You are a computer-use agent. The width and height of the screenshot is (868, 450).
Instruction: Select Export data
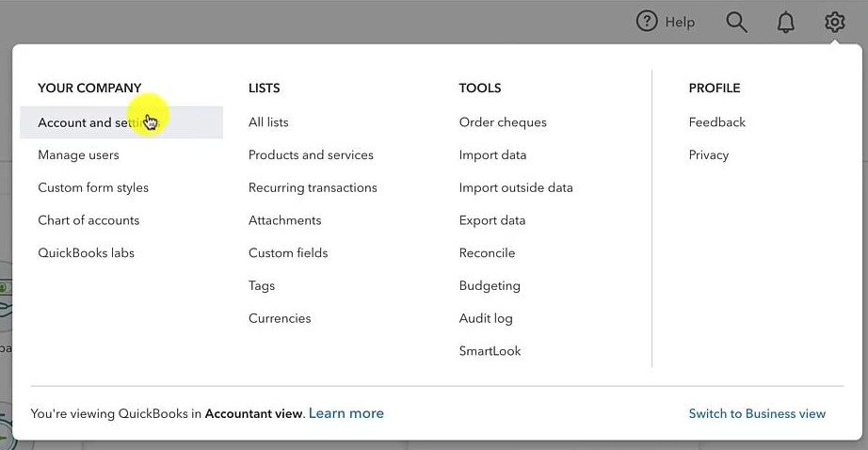(492, 220)
